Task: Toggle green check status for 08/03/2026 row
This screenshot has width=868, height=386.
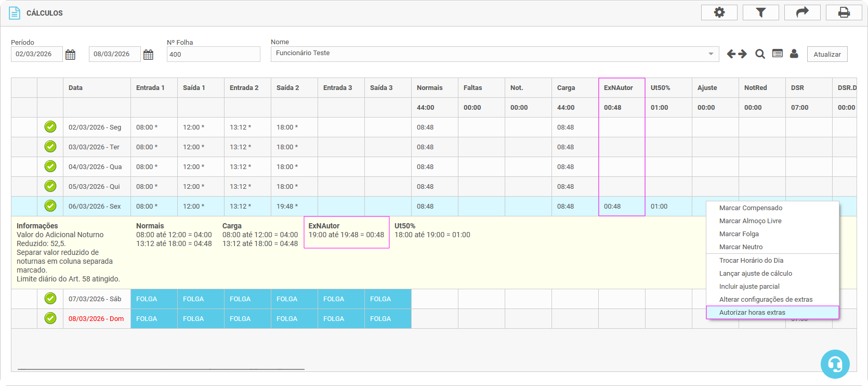Action: click(x=50, y=318)
